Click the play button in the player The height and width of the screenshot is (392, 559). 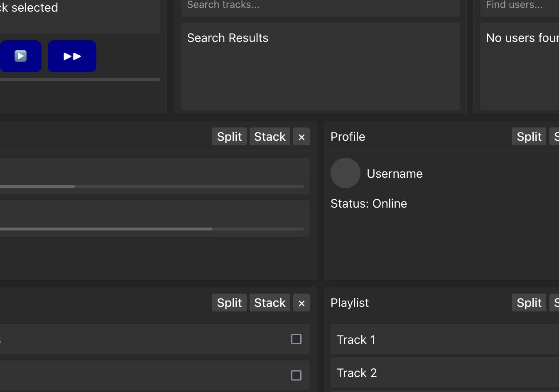(20, 56)
